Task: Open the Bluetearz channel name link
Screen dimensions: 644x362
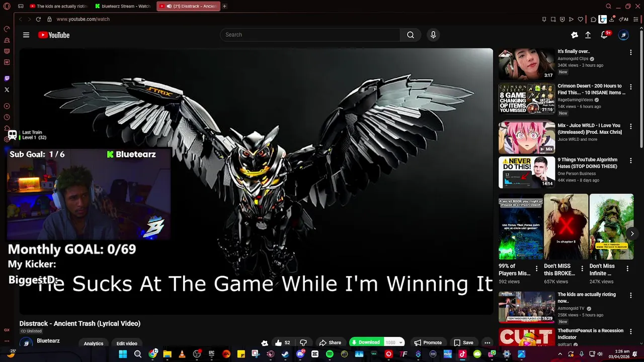Action: pos(48,340)
